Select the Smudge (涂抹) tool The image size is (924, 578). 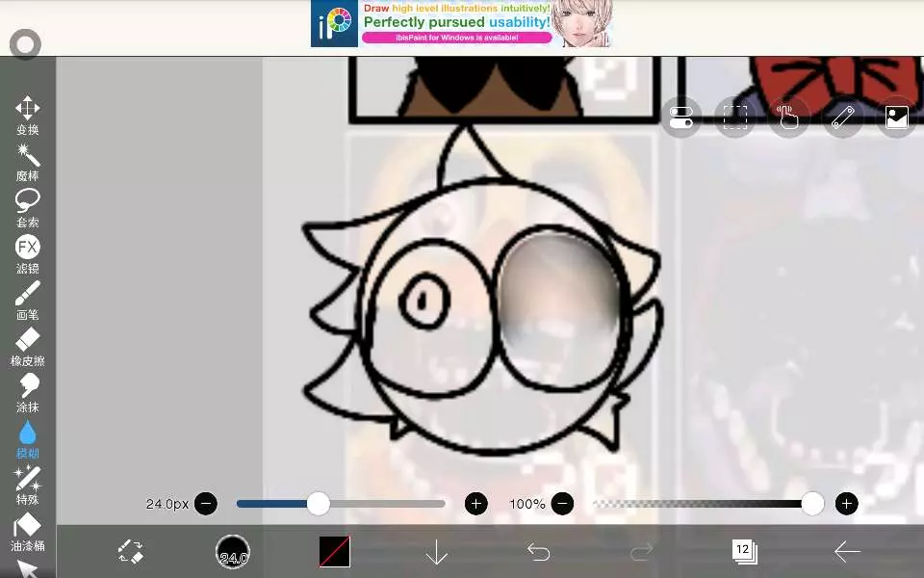pyautogui.click(x=27, y=391)
